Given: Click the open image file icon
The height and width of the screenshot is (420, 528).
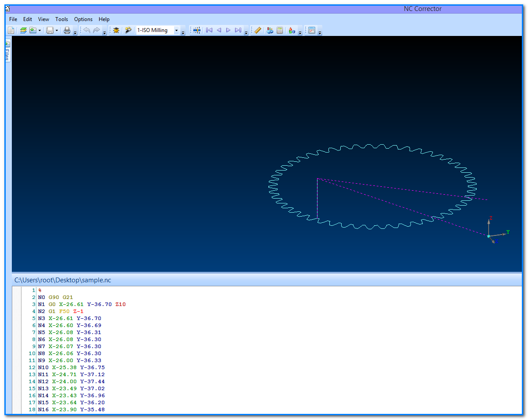Looking at the screenshot, I should point(32,30).
